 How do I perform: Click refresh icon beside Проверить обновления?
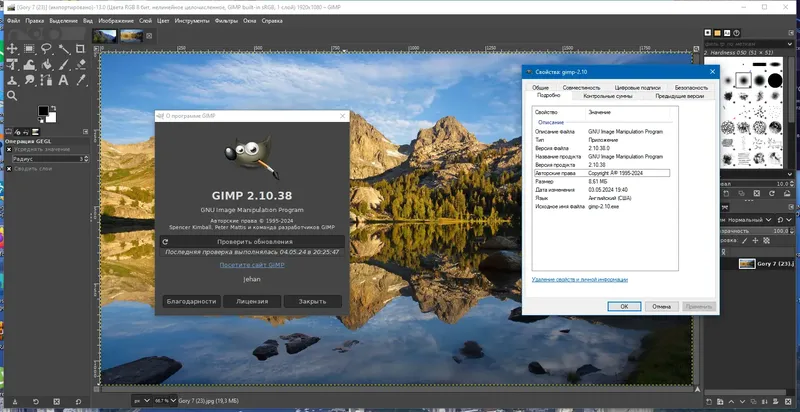point(165,242)
